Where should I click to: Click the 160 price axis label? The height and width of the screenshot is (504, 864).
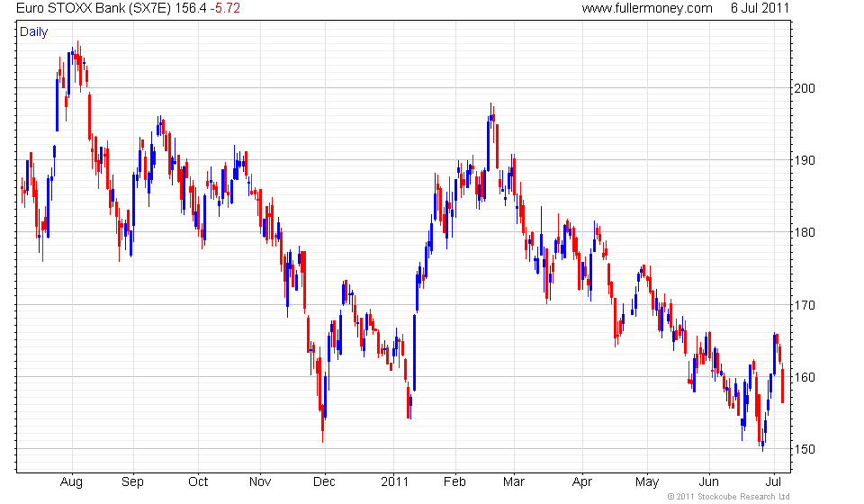click(804, 377)
